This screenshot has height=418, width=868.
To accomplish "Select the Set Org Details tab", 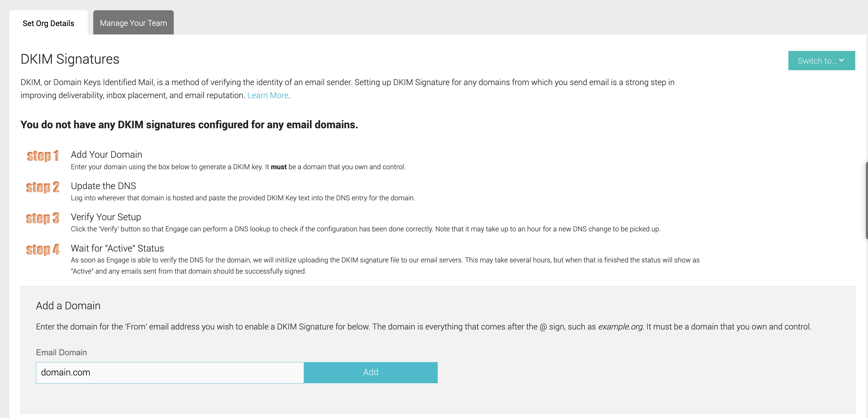I will (x=48, y=23).
